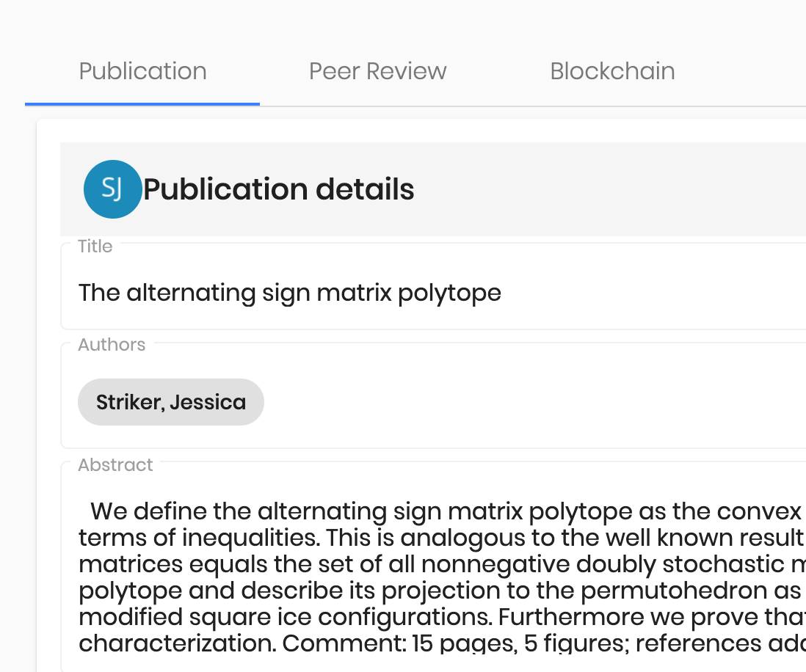
Task: Select the Blockchain tab
Action: [x=612, y=71]
